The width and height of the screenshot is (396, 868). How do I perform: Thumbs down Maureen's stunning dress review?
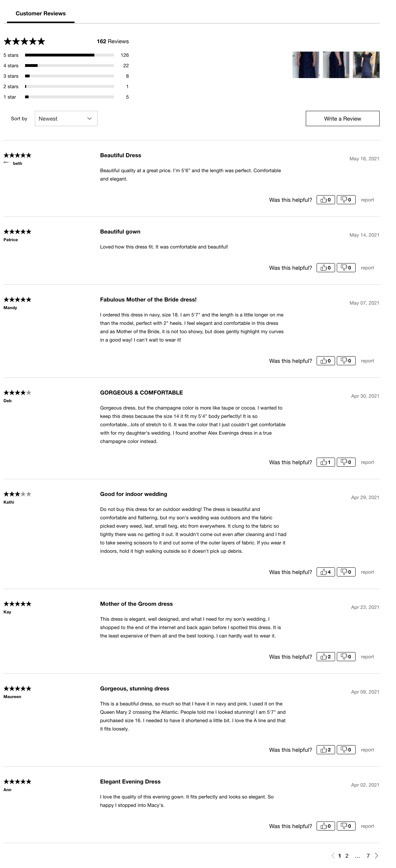tap(346, 750)
